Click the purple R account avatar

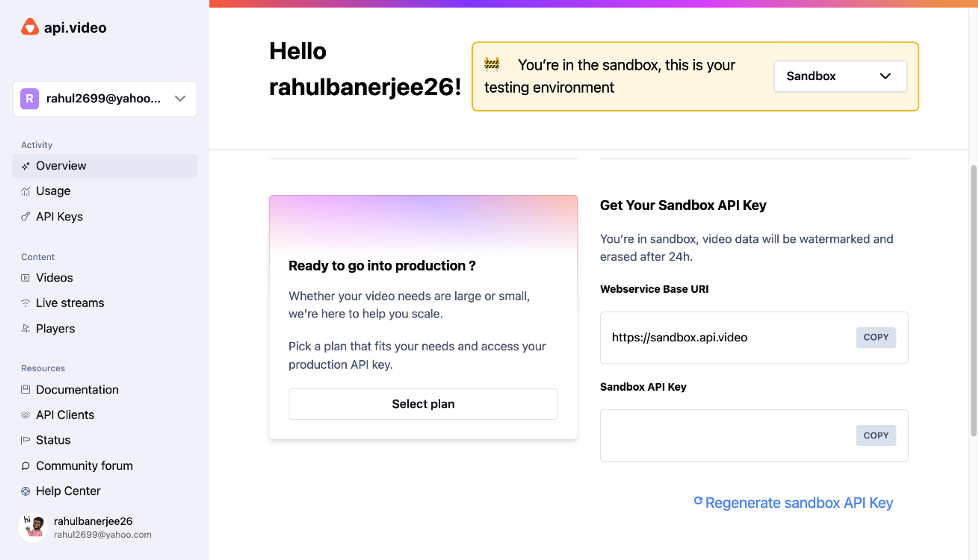[x=30, y=99]
